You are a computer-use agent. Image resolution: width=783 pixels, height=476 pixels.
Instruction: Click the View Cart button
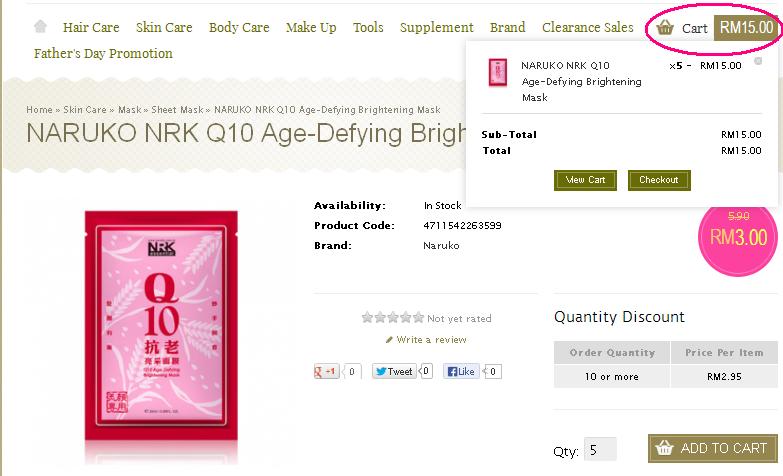pos(585,180)
